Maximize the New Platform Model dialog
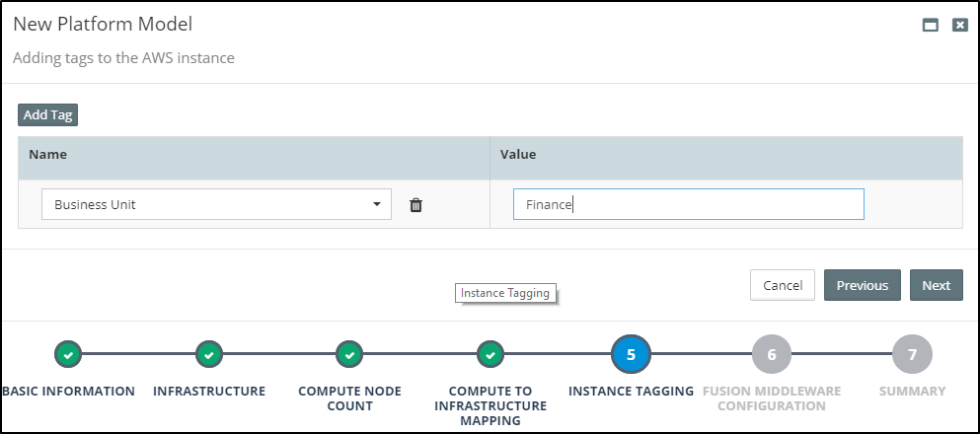980x434 pixels. click(930, 26)
